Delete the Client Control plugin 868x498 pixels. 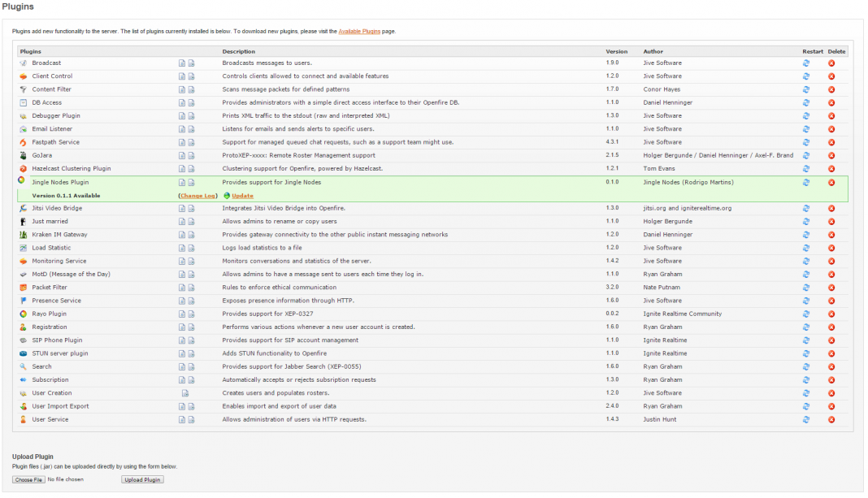tap(831, 76)
